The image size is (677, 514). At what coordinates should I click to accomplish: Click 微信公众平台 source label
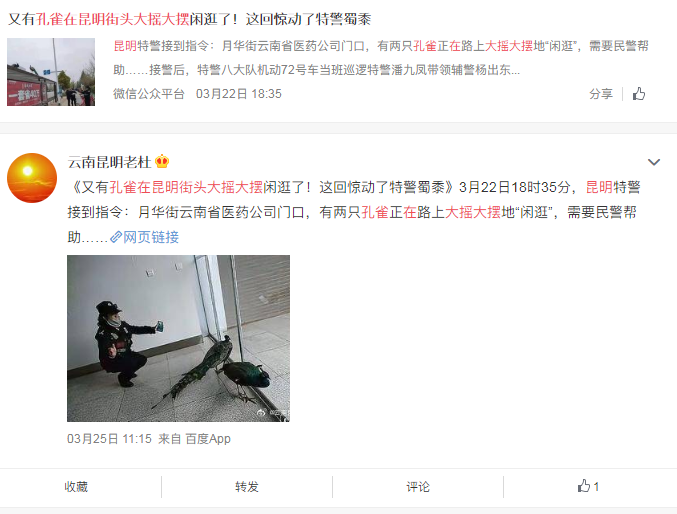pyautogui.click(x=149, y=94)
